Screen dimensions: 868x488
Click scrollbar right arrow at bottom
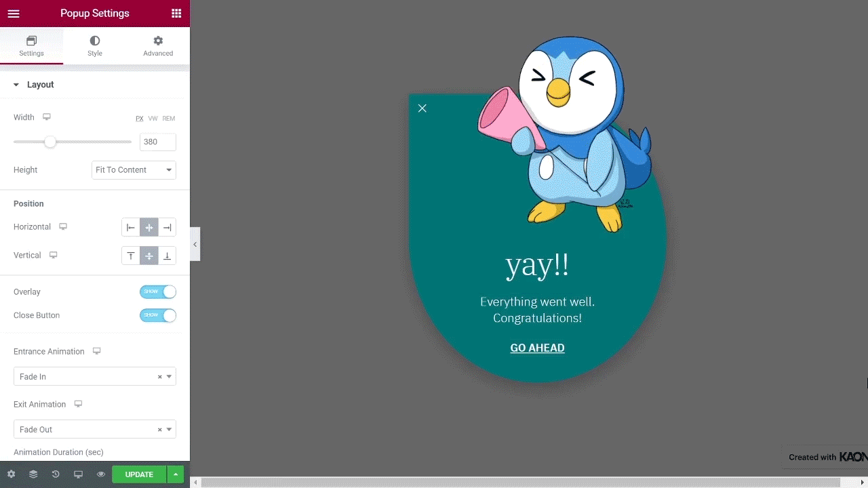click(863, 483)
